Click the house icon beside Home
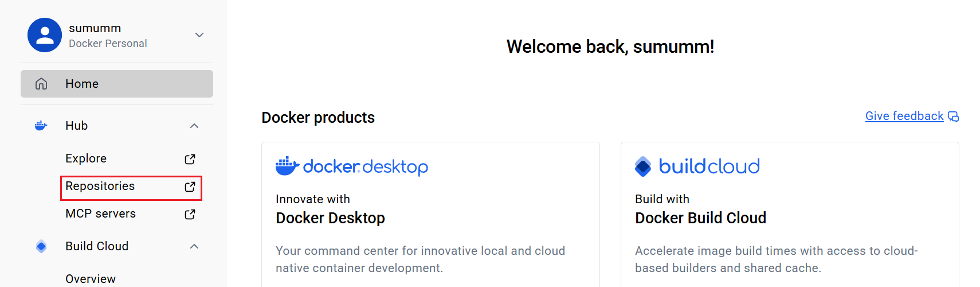 coord(41,84)
